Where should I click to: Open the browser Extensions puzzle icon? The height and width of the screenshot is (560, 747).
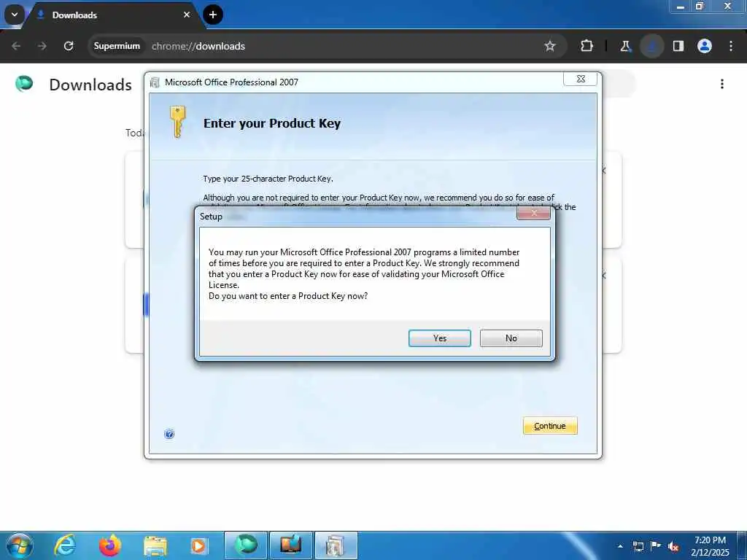[587, 46]
